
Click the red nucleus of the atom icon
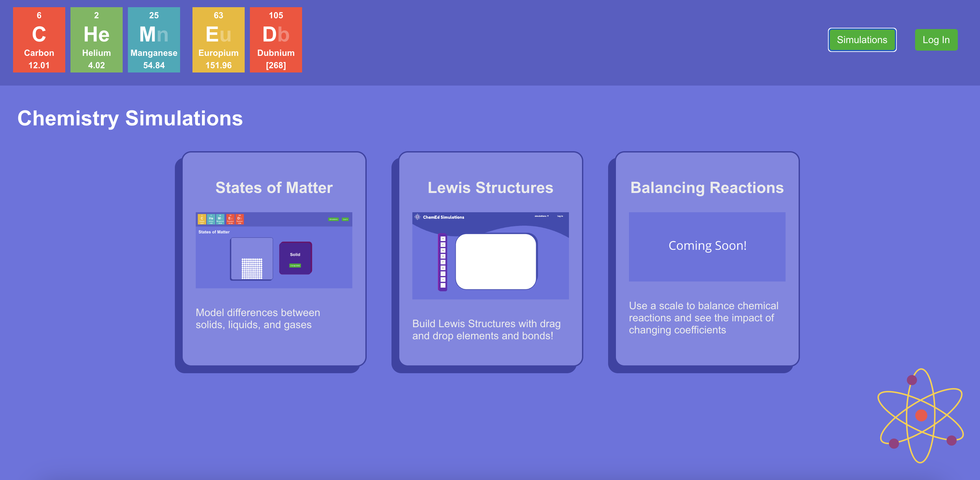pyautogui.click(x=921, y=415)
